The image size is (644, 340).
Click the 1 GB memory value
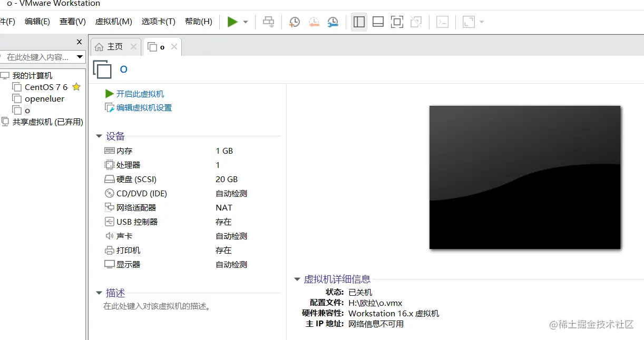[x=225, y=151]
